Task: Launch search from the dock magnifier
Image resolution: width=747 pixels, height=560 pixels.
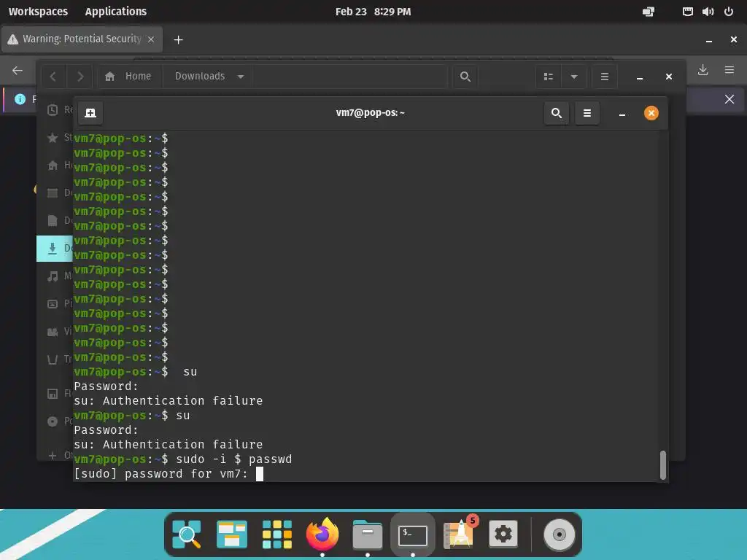Action: (x=187, y=534)
